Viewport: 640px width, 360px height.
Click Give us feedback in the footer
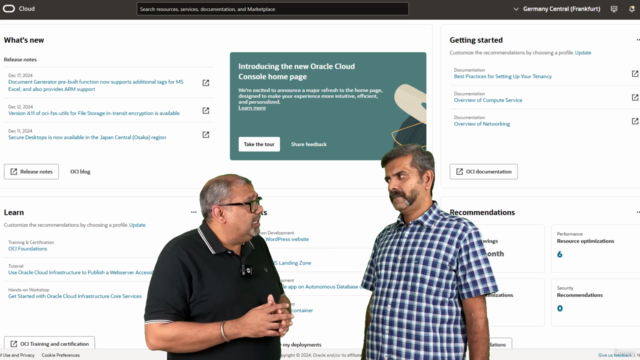[x=614, y=355]
